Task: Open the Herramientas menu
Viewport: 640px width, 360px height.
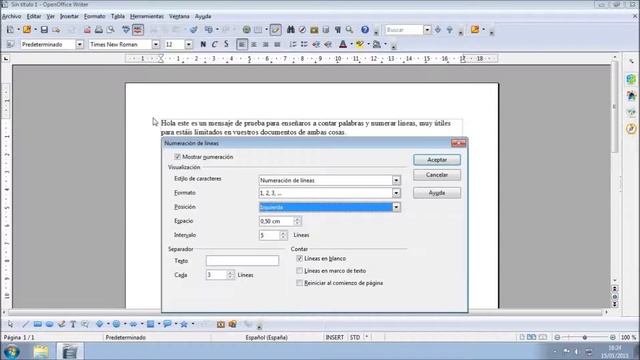Action: [x=147, y=16]
